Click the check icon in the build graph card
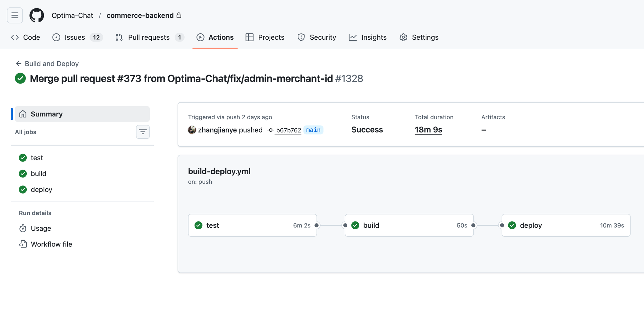Screen dimensions: 644x309 (355, 225)
